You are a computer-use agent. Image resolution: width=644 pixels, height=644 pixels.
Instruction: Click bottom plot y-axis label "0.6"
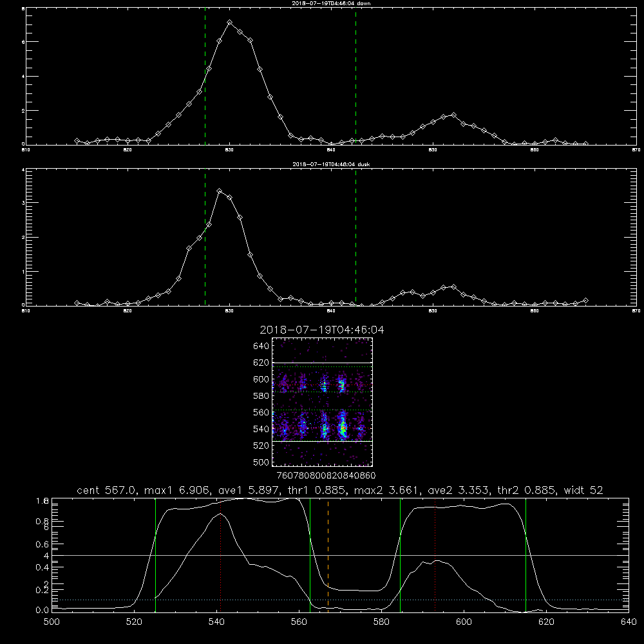point(43,544)
